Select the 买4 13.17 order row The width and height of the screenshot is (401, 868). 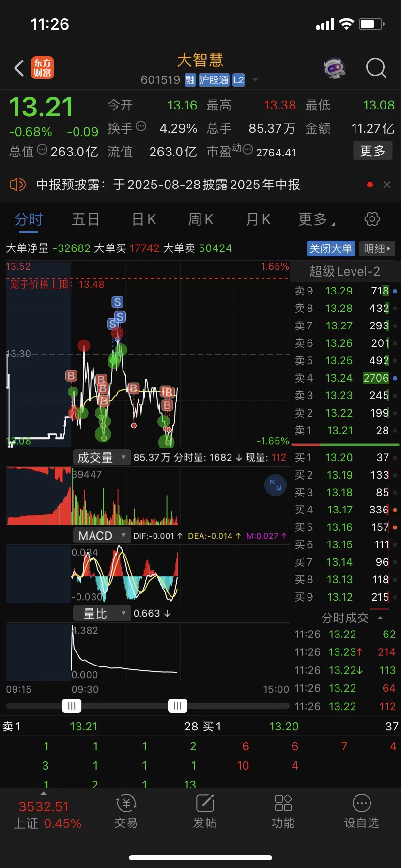click(x=346, y=510)
